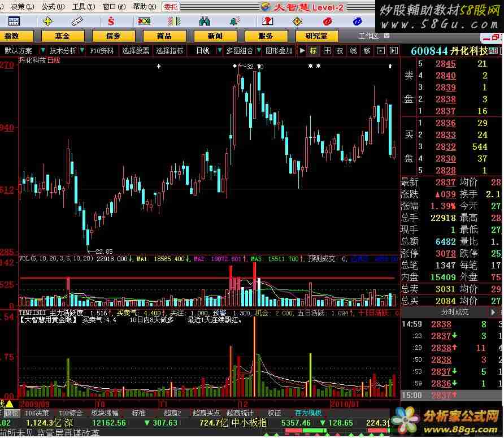Click the yellow triangle icon at timeline start
Screen dimensions: 504x438
pyautogui.click(x=8, y=404)
